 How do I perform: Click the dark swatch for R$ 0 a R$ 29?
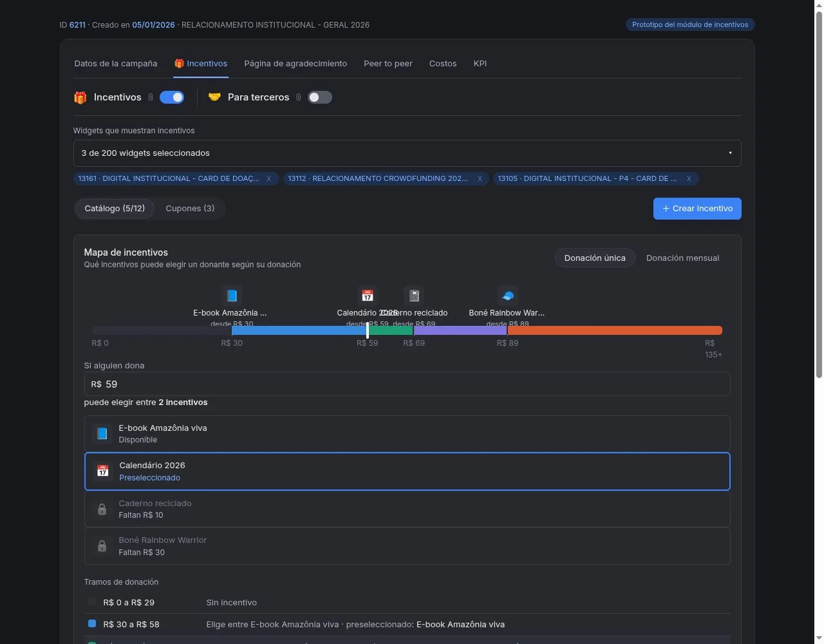(x=92, y=602)
